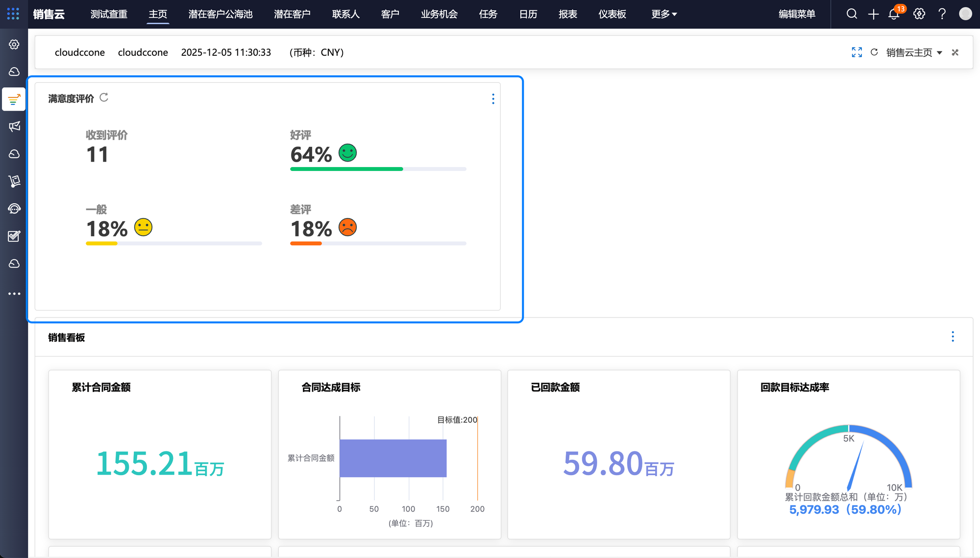This screenshot has height=558, width=980.
Task: Switch to the 潜在客户公海池 tab
Action: pyautogui.click(x=220, y=14)
